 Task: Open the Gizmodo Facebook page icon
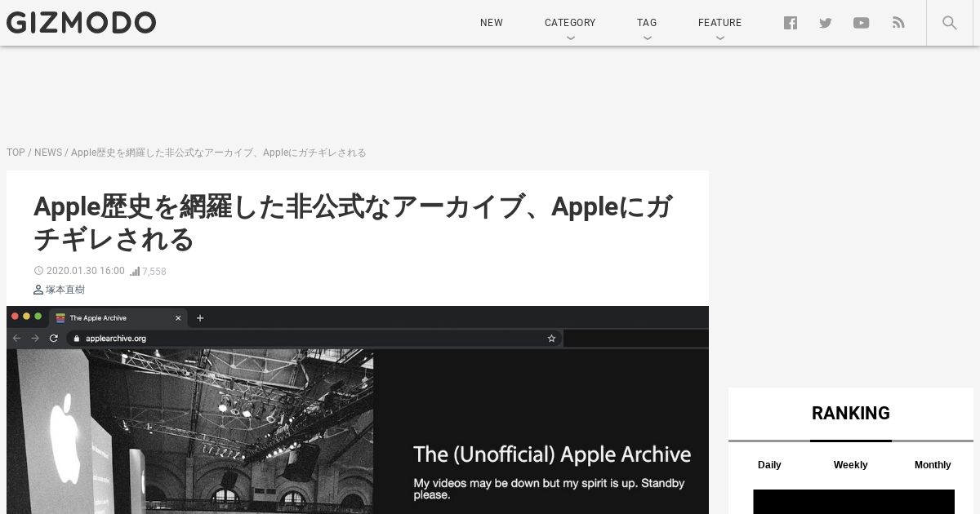791,23
